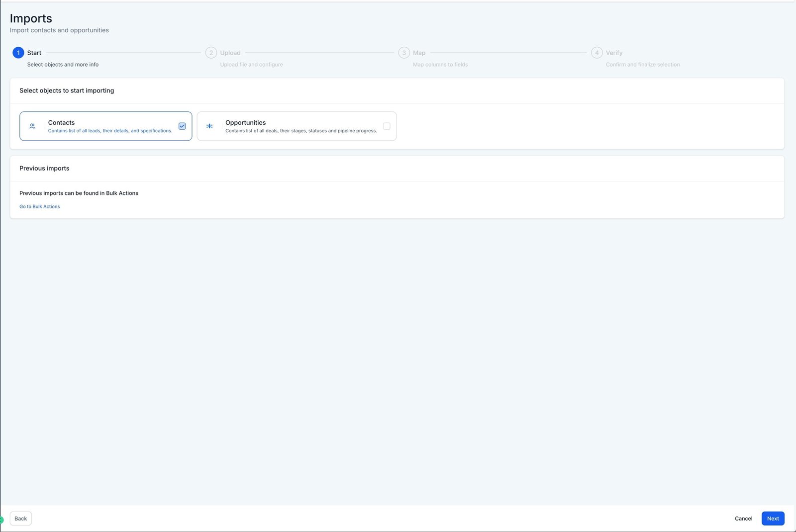Click the Opportunities pipeline icon
Viewport: 796px width, 532px height.
[x=209, y=126]
